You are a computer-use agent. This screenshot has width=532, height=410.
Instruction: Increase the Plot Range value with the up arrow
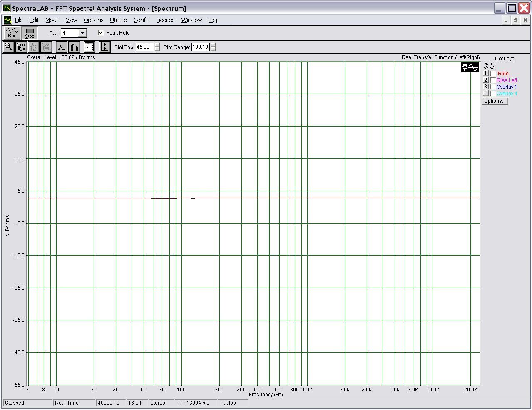(213, 45)
